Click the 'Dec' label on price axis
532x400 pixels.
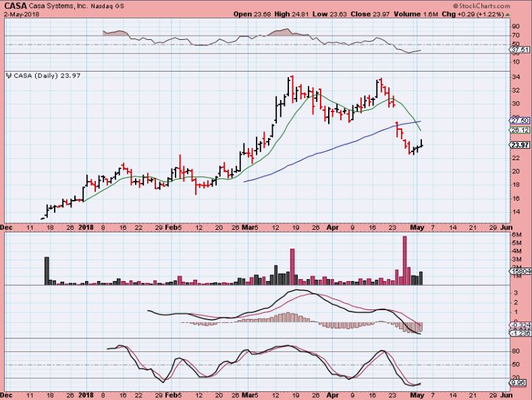click(7, 228)
